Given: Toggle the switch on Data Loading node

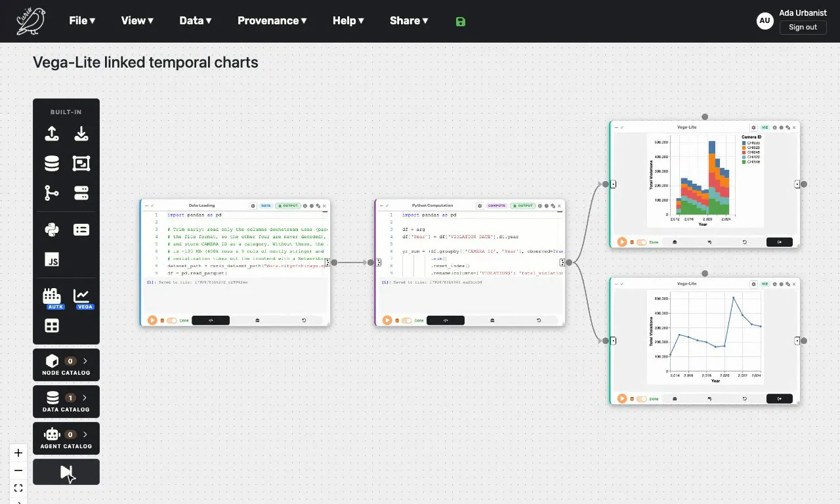Looking at the screenshot, I should click(x=172, y=320).
